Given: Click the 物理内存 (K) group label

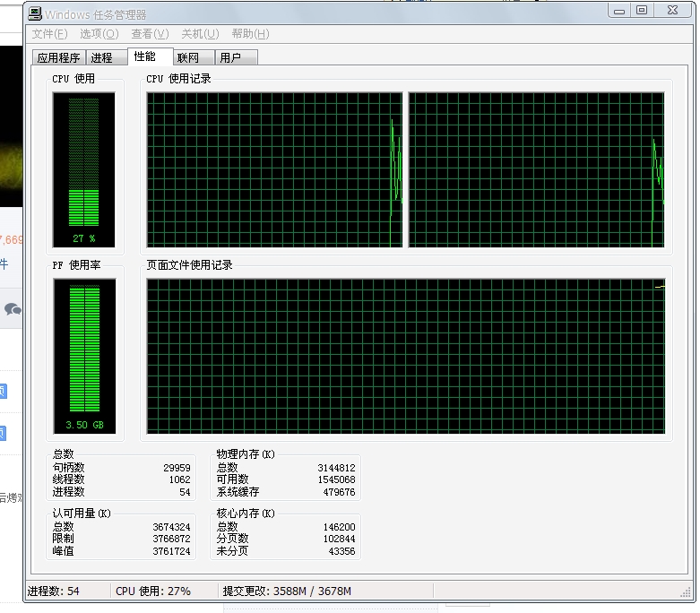Looking at the screenshot, I should pyautogui.click(x=246, y=454).
